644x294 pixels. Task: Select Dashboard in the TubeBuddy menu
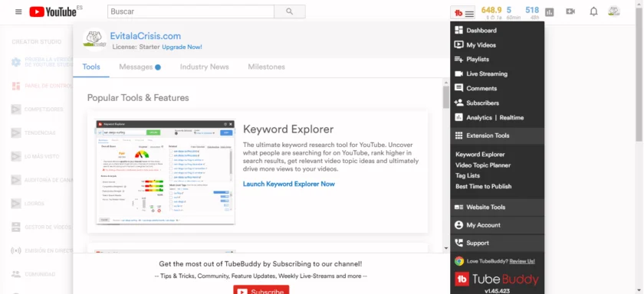click(481, 31)
